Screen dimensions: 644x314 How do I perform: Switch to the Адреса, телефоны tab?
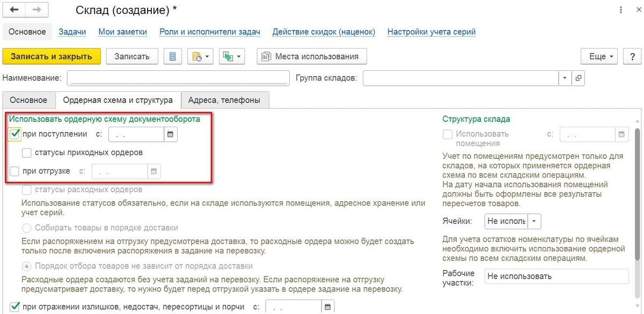[225, 100]
